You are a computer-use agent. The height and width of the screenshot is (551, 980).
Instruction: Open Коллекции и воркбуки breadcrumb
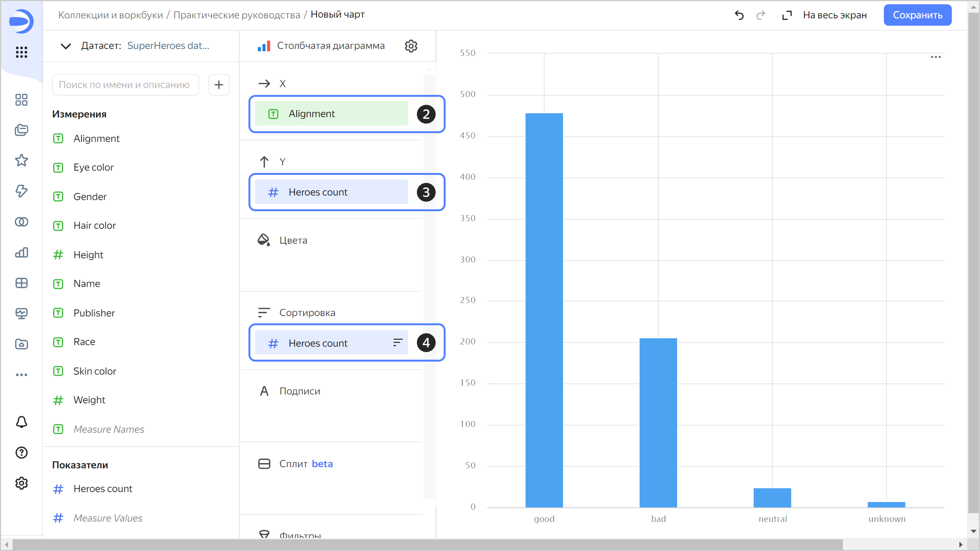[110, 15]
